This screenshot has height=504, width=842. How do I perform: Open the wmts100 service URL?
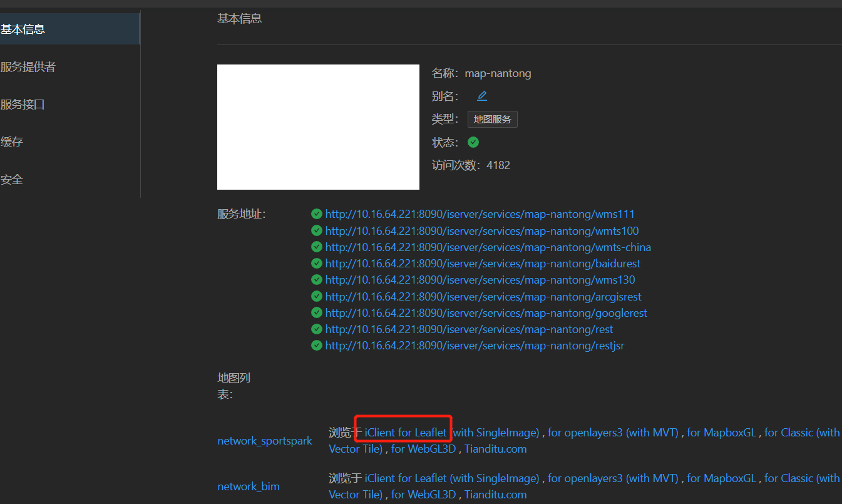point(481,231)
